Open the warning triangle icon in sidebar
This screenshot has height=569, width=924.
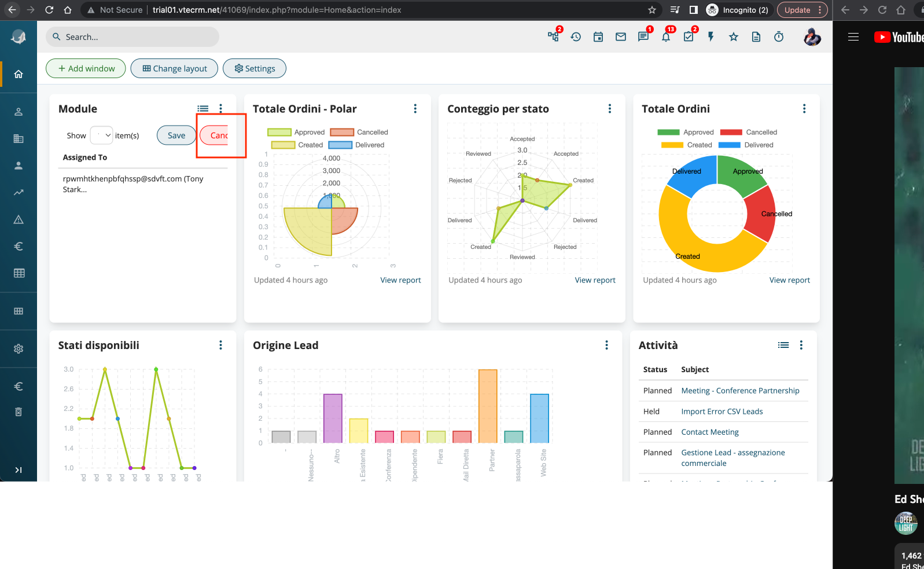[x=19, y=220]
